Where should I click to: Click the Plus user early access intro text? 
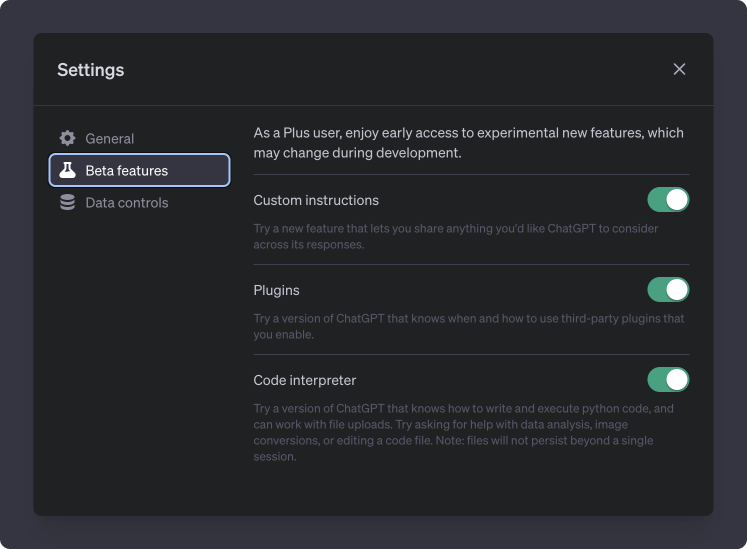coord(468,142)
